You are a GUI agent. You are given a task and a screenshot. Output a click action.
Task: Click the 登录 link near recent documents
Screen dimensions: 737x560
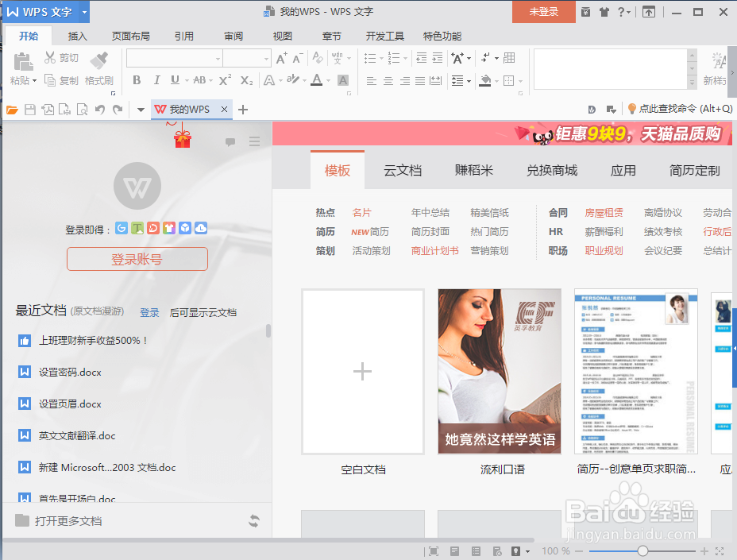coord(149,312)
